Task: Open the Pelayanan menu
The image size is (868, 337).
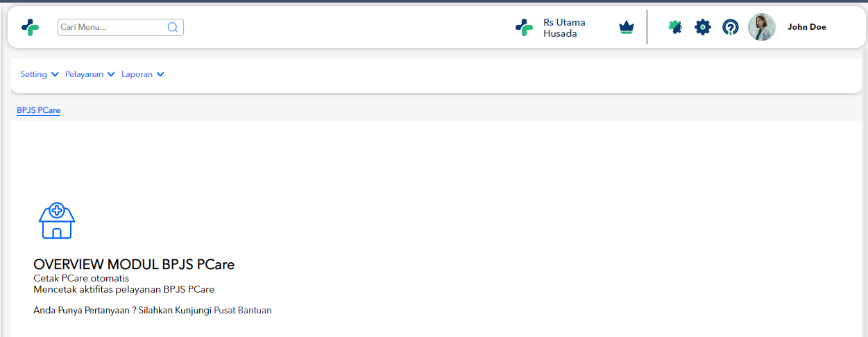Action: [x=84, y=74]
